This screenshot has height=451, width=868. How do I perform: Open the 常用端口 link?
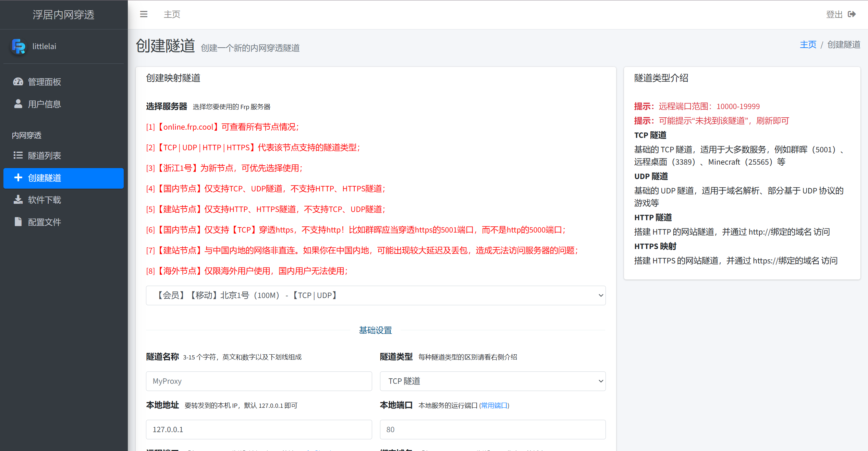(494, 405)
